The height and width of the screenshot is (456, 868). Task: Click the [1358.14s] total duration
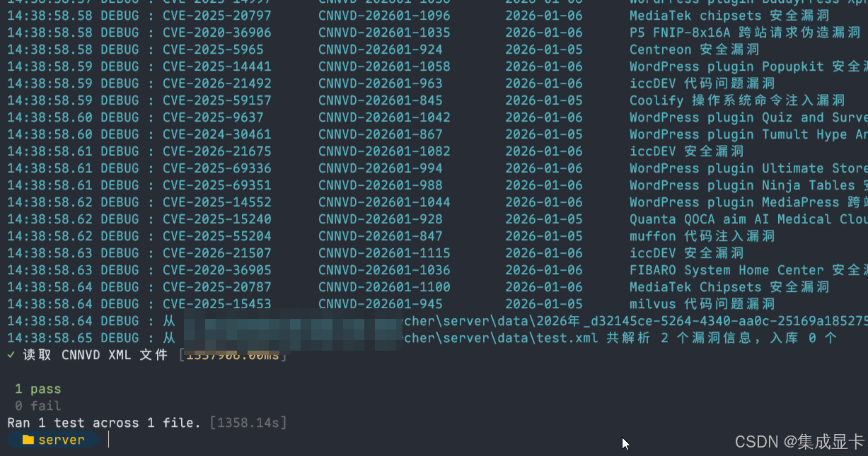click(x=248, y=423)
